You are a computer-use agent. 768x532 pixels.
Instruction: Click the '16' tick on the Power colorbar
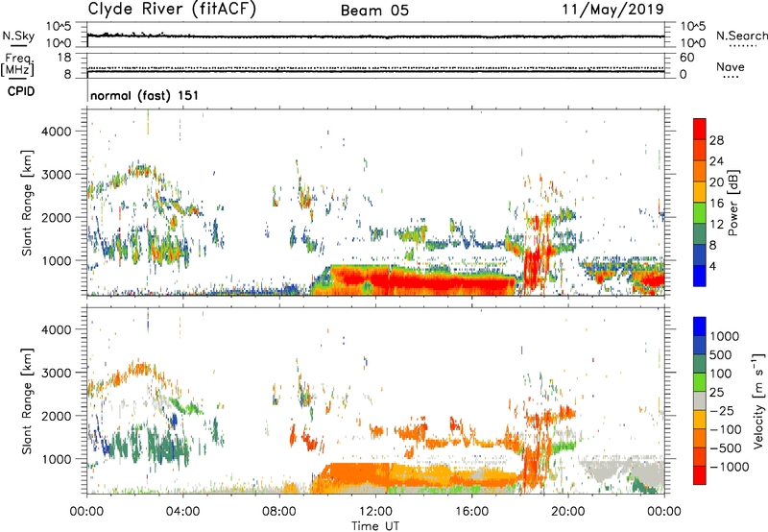(716, 204)
